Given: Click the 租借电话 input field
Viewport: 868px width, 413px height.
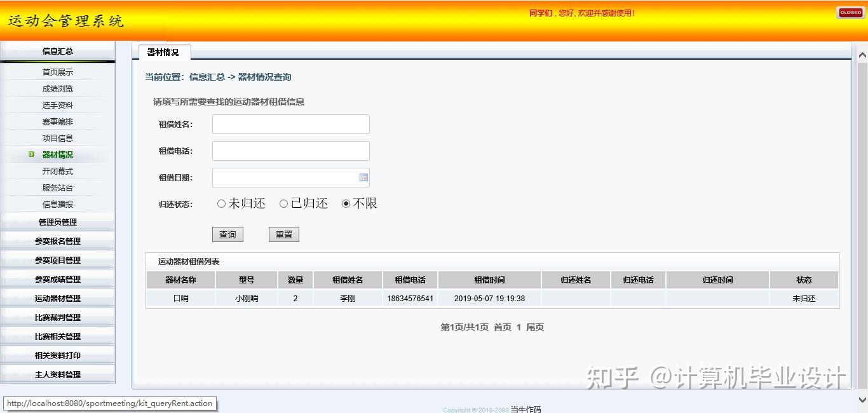Looking at the screenshot, I should (x=290, y=151).
